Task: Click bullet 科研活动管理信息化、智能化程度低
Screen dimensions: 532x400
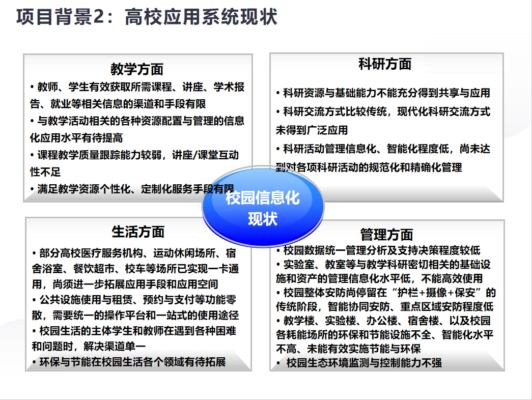Action: 383,158
